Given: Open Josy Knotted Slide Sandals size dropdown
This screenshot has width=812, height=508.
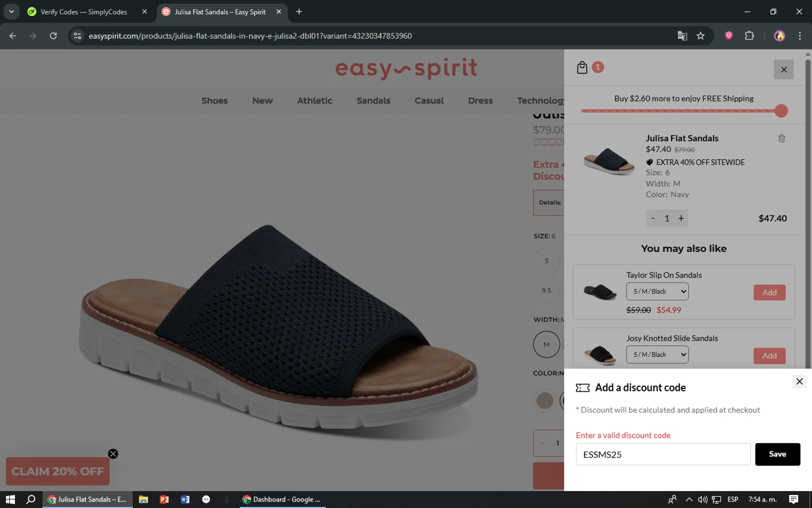Looking at the screenshot, I should 657,355.
